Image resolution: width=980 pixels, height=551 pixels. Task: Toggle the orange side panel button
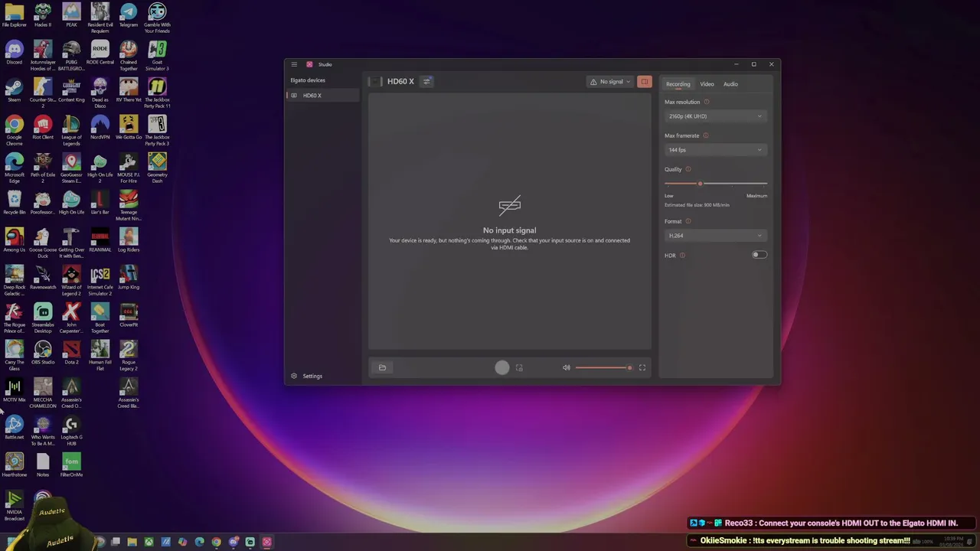[645, 82]
